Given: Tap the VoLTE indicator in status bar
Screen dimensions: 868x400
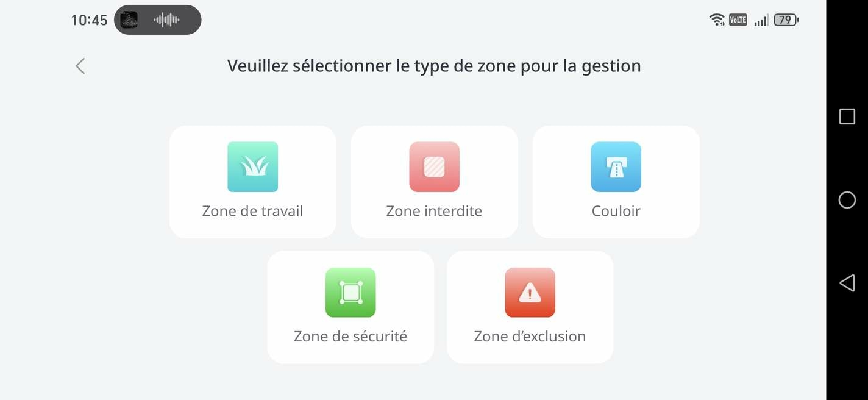Looking at the screenshot, I should click(x=738, y=20).
